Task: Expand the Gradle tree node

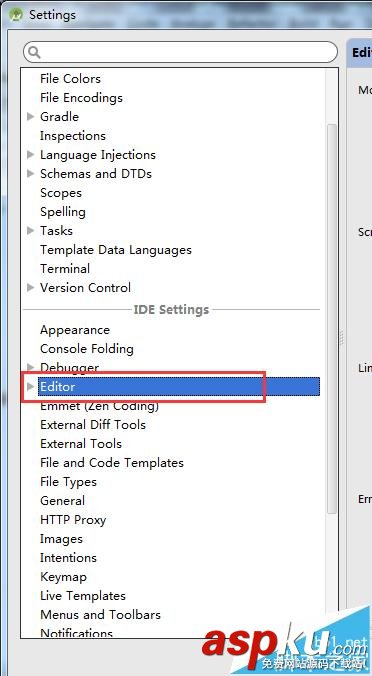Action: tap(30, 116)
